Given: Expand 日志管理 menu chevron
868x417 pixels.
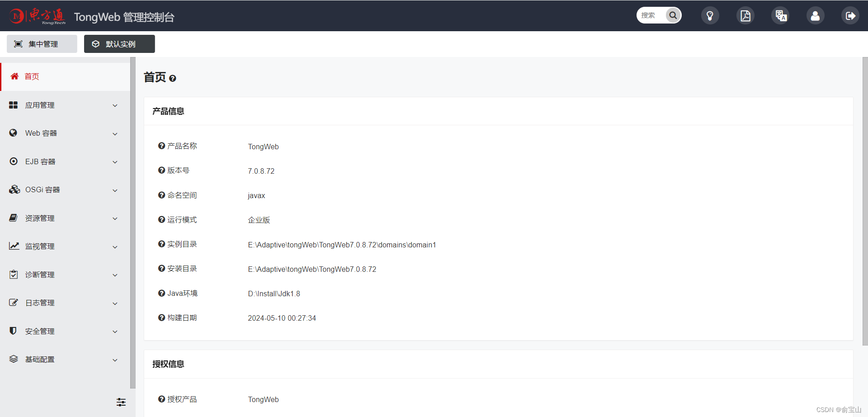Looking at the screenshot, I should tap(115, 303).
